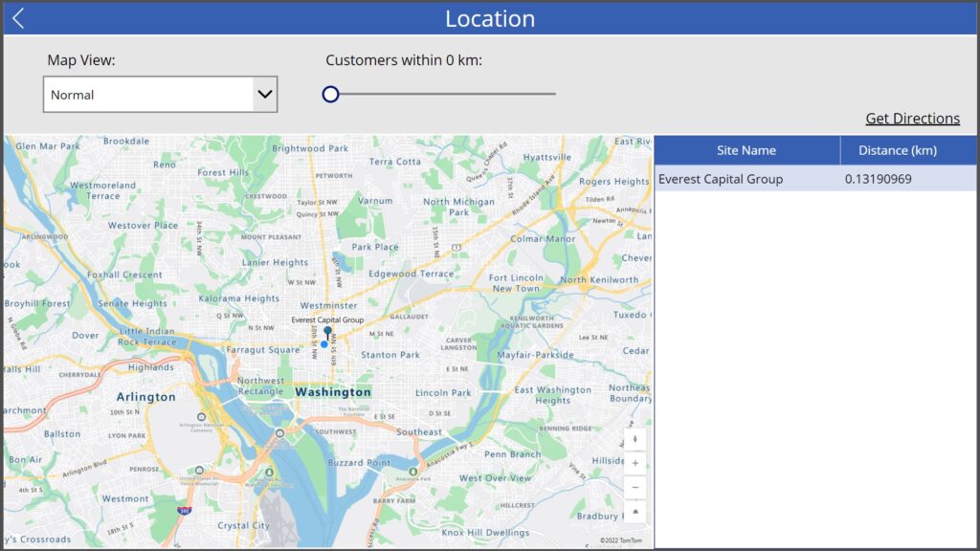Zoom out using the map's minus icon
This screenshot has height=551, width=980.
(635, 487)
